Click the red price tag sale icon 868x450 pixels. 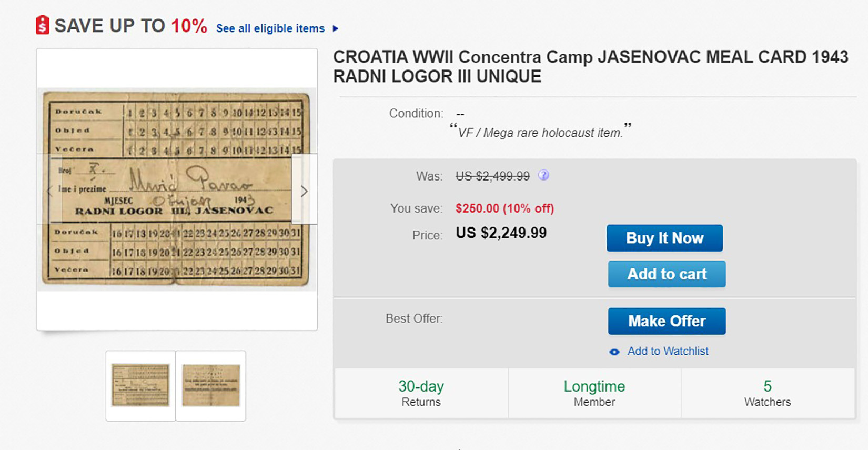click(43, 25)
